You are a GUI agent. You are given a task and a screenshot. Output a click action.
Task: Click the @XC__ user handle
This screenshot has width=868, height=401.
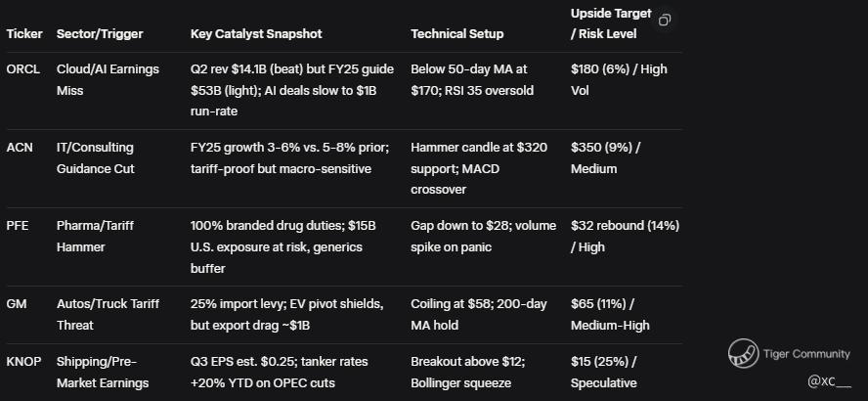coord(829,380)
